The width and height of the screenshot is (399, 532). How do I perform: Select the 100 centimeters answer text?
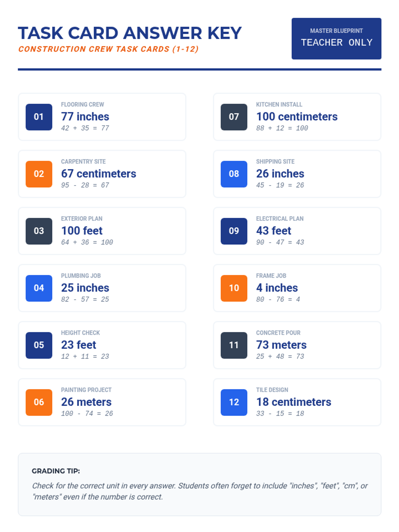tap(297, 117)
